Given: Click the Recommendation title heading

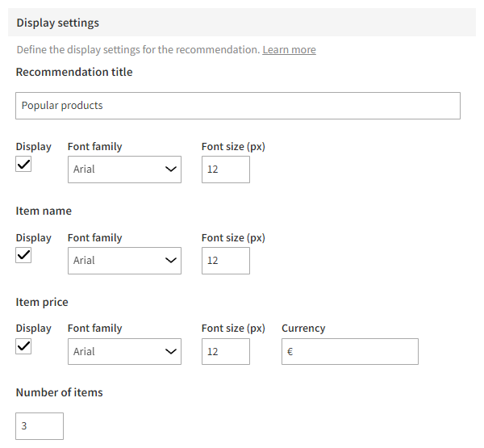Looking at the screenshot, I should (x=74, y=72).
